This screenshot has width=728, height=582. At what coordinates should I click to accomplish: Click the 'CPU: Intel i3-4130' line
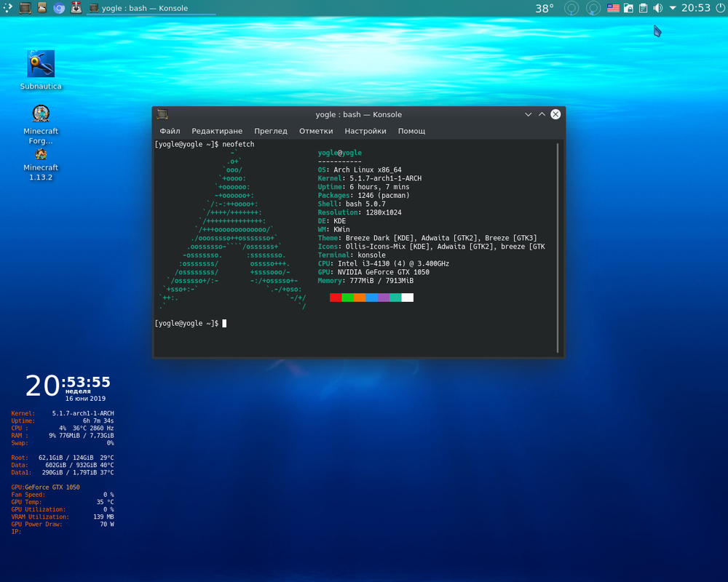[x=384, y=263]
